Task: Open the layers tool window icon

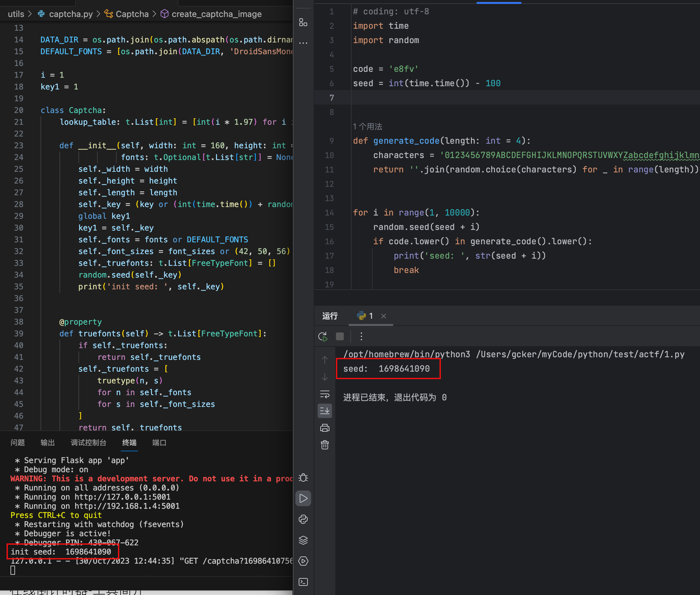Action: click(x=303, y=540)
